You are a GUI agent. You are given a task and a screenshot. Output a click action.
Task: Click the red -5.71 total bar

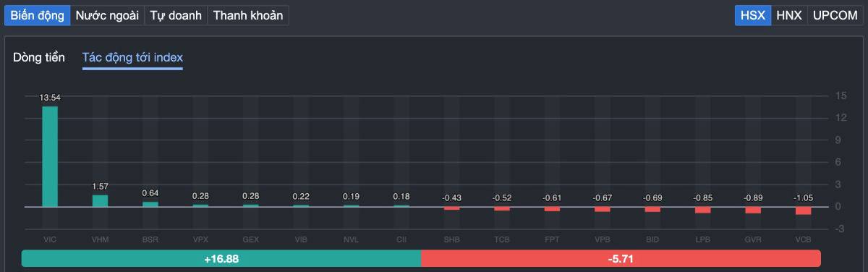click(x=621, y=258)
